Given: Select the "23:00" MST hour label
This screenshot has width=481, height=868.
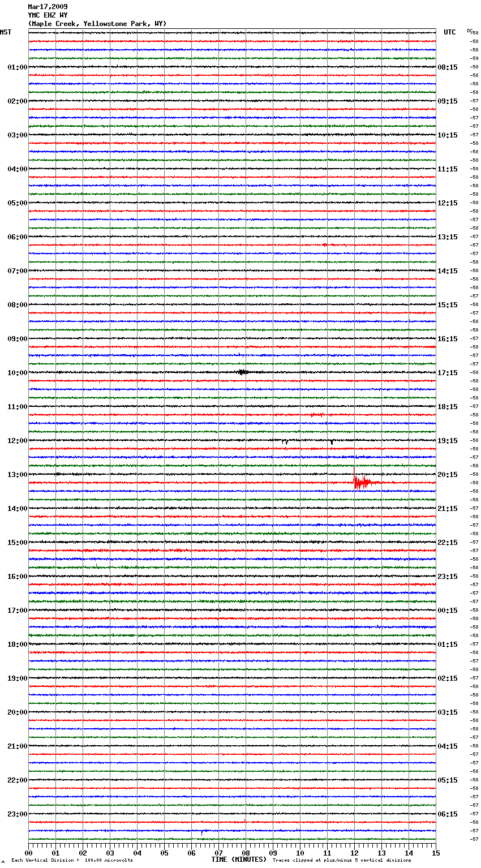Looking at the screenshot, I should pos(18,814).
